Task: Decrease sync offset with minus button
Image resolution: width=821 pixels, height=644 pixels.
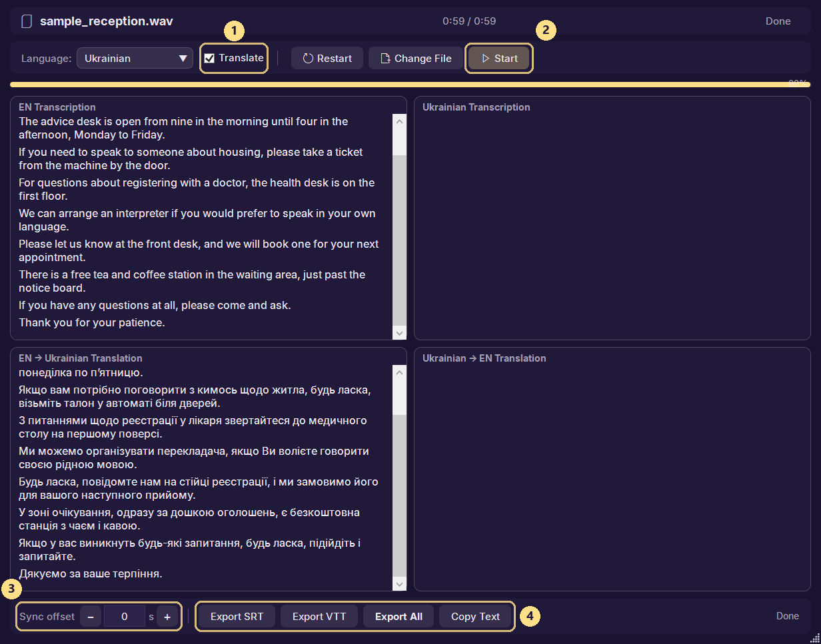Action: (x=90, y=617)
